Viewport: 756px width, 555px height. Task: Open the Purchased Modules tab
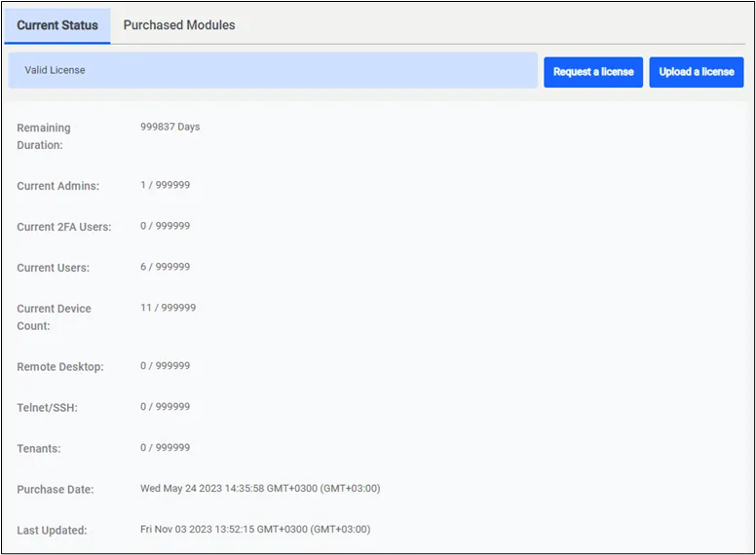179,25
